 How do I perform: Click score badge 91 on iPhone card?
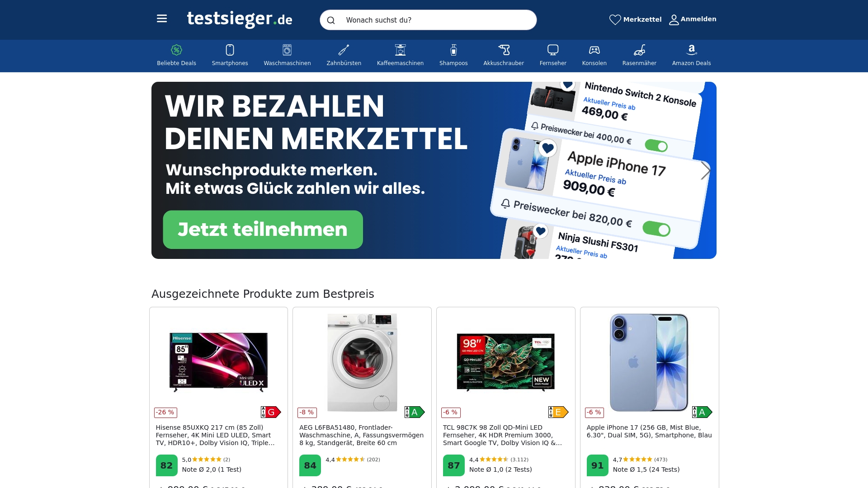[x=597, y=465]
